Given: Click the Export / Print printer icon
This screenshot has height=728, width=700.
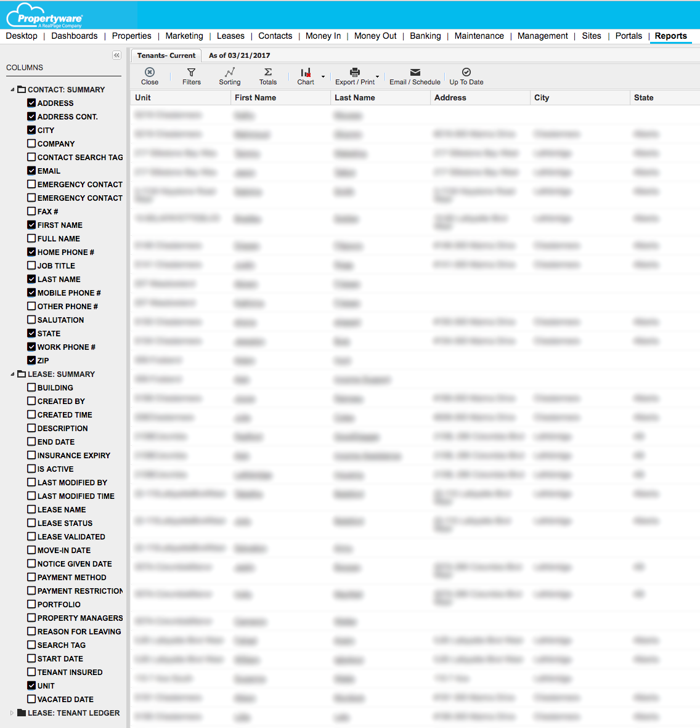Looking at the screenshot, I should [x=355, y=73].
